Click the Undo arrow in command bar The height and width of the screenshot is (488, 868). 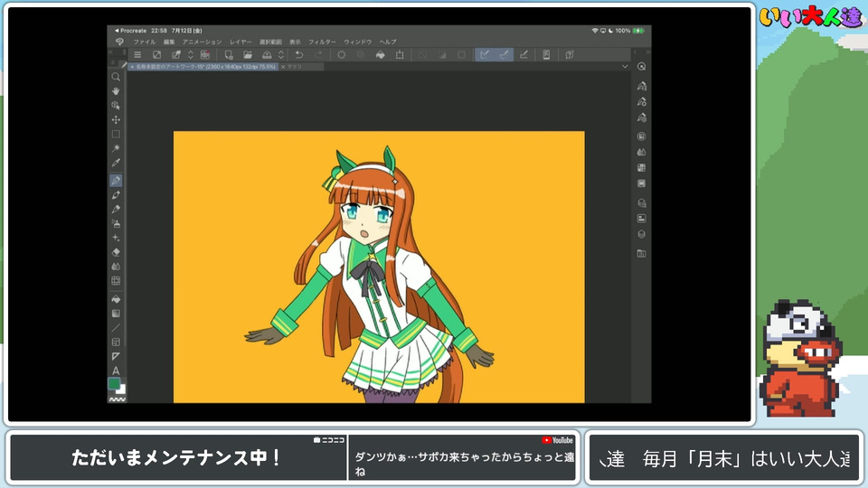click(x=299, y=55)
